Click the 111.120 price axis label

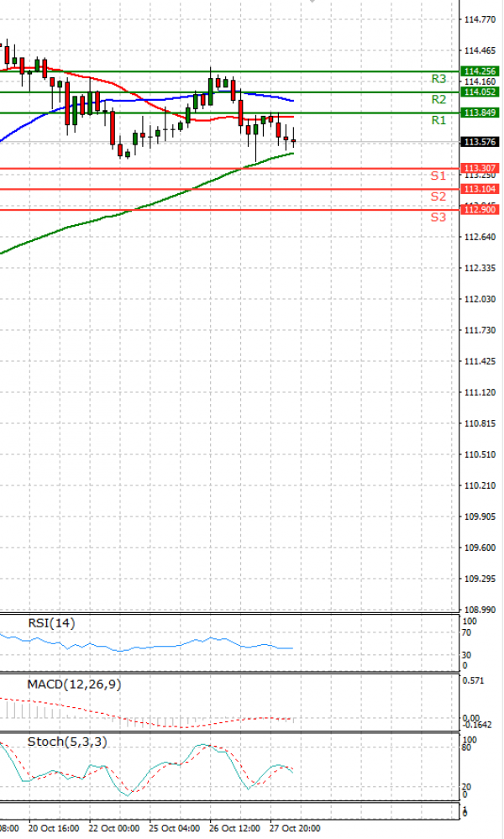tap(480, 392)
